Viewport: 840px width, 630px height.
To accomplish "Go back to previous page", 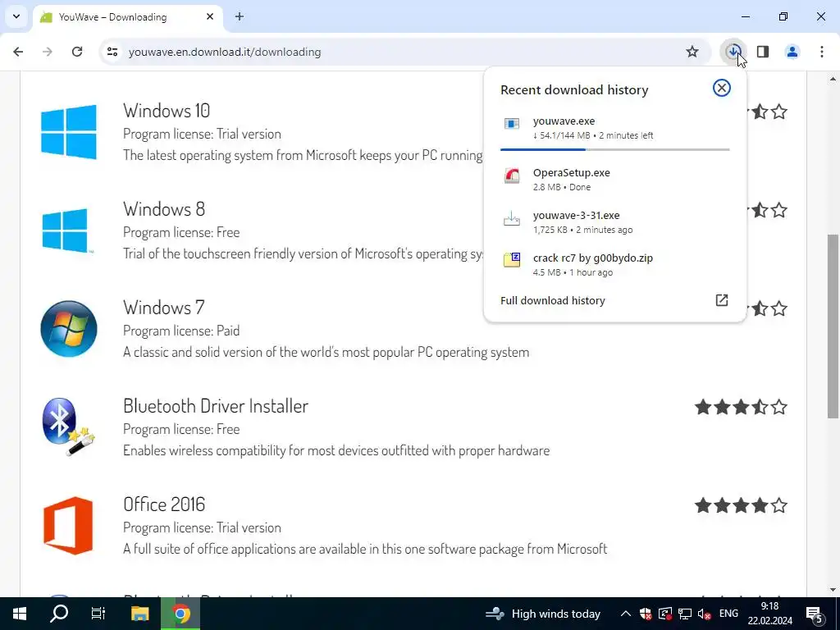I will point(18,52).
